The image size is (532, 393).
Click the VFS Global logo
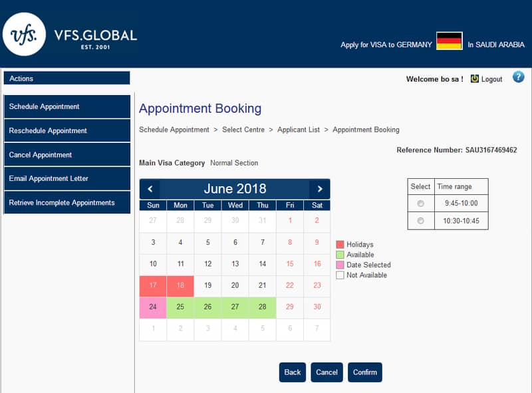(x=70, y=35)
